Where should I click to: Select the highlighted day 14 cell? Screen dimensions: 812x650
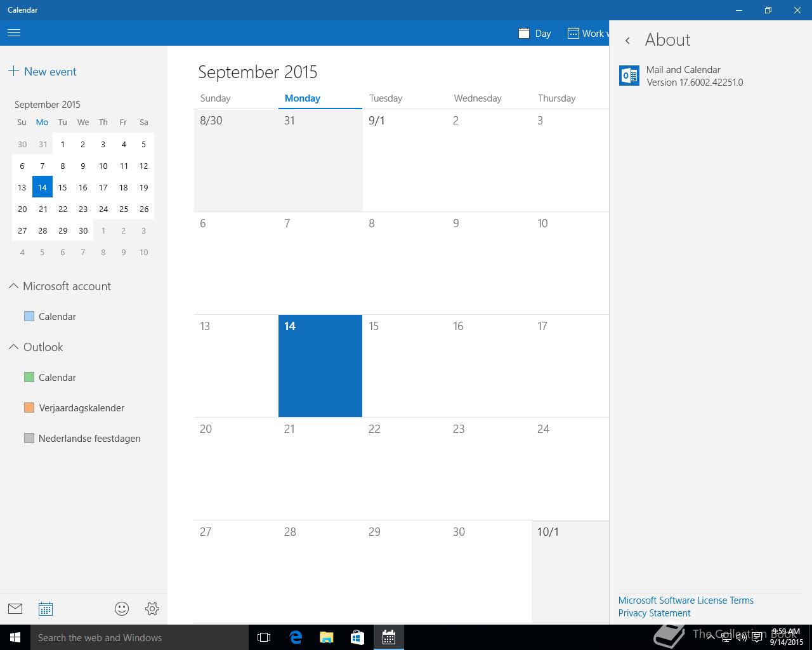(x=320, y=366)
